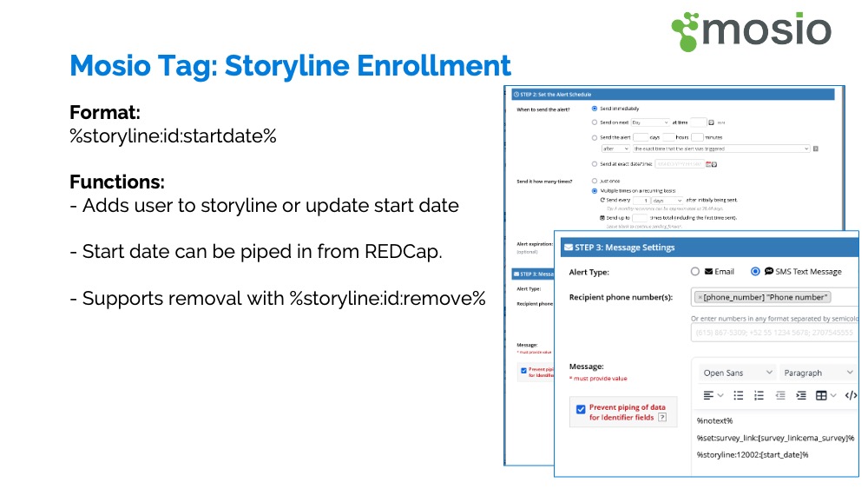The height and width of the screenshot is (489, 868).
Task: Select the Email alert type radio button
Action: (x=695, y=271)
